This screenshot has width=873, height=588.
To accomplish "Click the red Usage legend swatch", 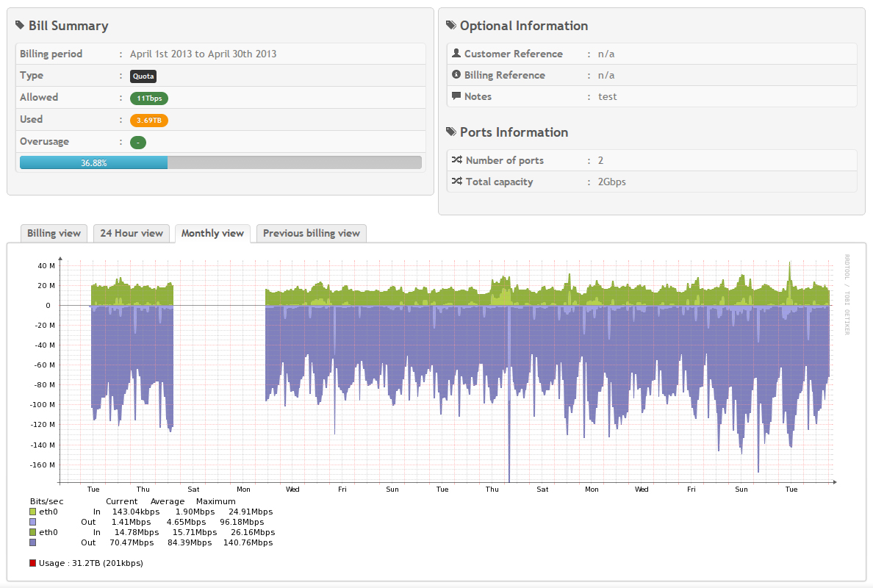I will (x=32, y=564).
